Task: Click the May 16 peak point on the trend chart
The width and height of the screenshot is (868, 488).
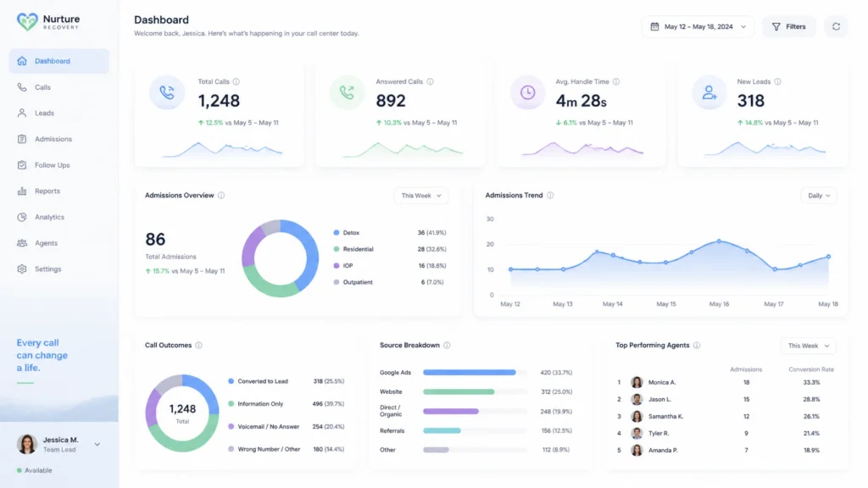Action: coord(719,241)
